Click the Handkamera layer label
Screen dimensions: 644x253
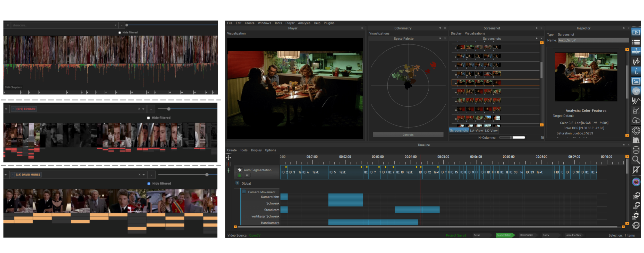(x=270, y=223)
